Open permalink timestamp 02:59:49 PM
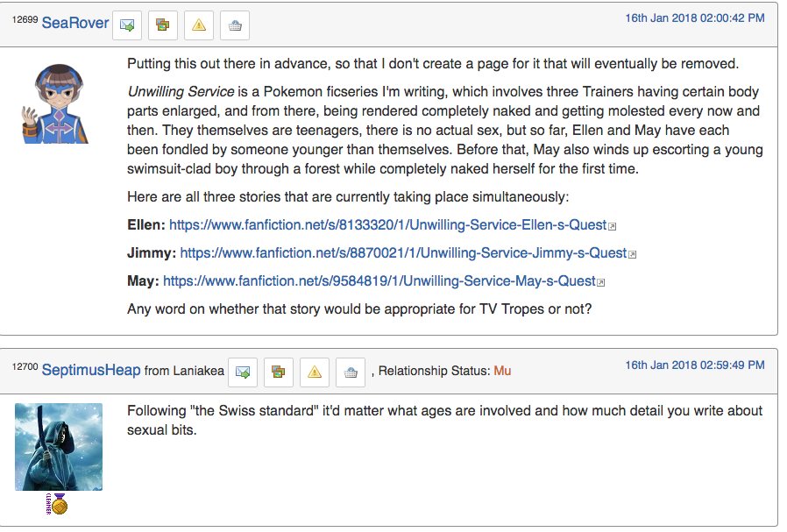The image size is (787, 532). pyautogui.click(x=695, y=365)
